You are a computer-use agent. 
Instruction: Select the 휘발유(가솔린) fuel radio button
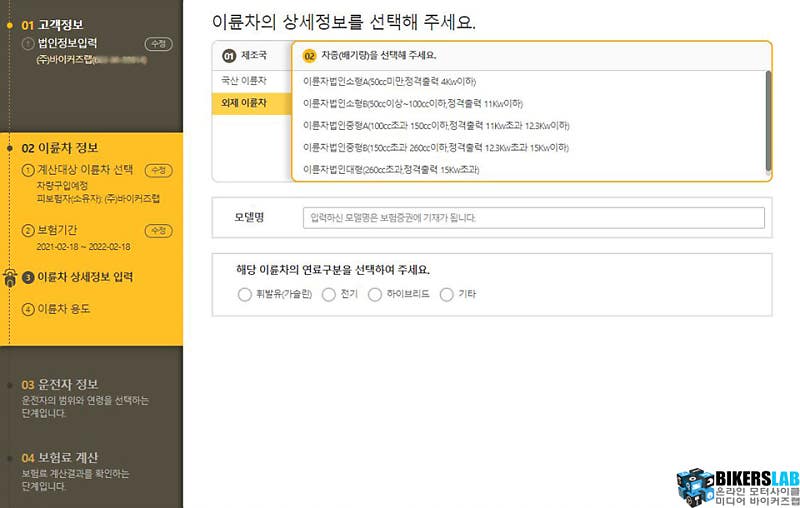point(245,295)
